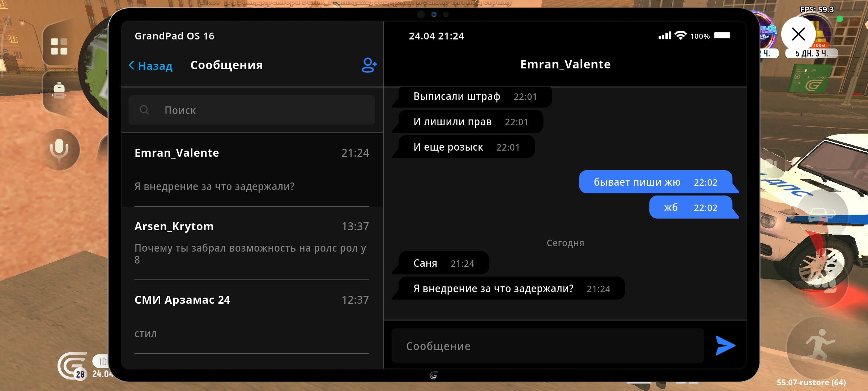Open the grid menu icon
The width and height of the screenshot is (868, 391).
[x=59, y=46]
